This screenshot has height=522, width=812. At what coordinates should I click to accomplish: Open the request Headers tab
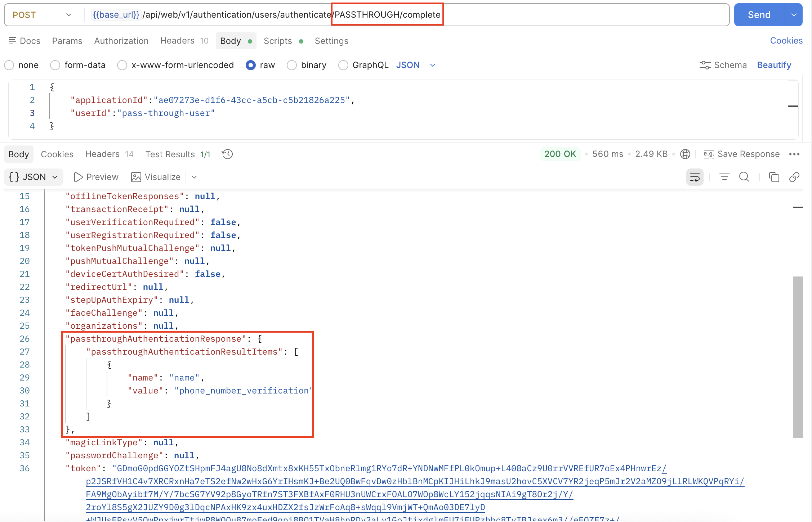click(184, 41)
